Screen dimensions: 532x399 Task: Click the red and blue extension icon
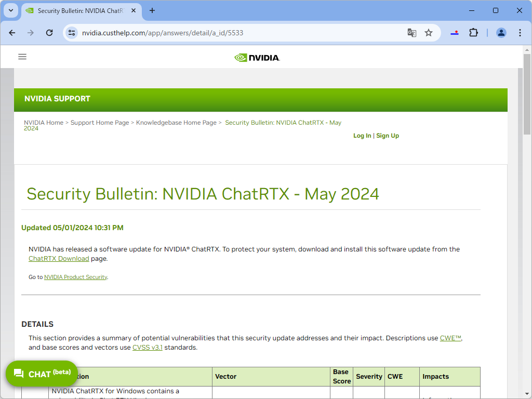coord(455,33)
